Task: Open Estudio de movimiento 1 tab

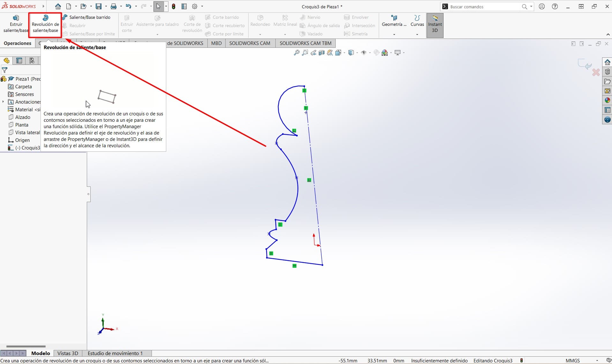Action: click(115, 353)
